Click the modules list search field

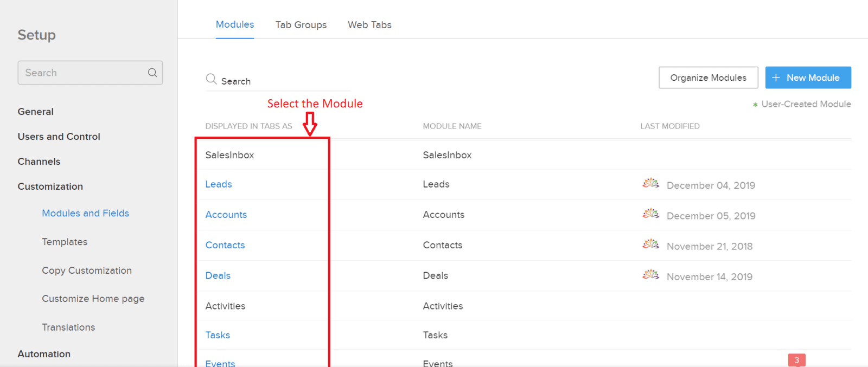coord(278,81)
